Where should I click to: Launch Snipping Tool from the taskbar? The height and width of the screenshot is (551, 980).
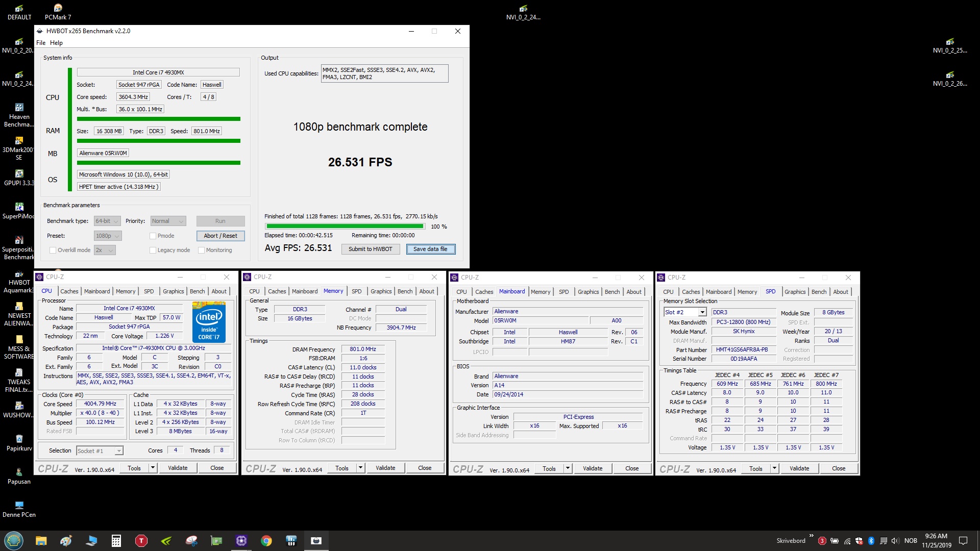(x=191, y=541)
